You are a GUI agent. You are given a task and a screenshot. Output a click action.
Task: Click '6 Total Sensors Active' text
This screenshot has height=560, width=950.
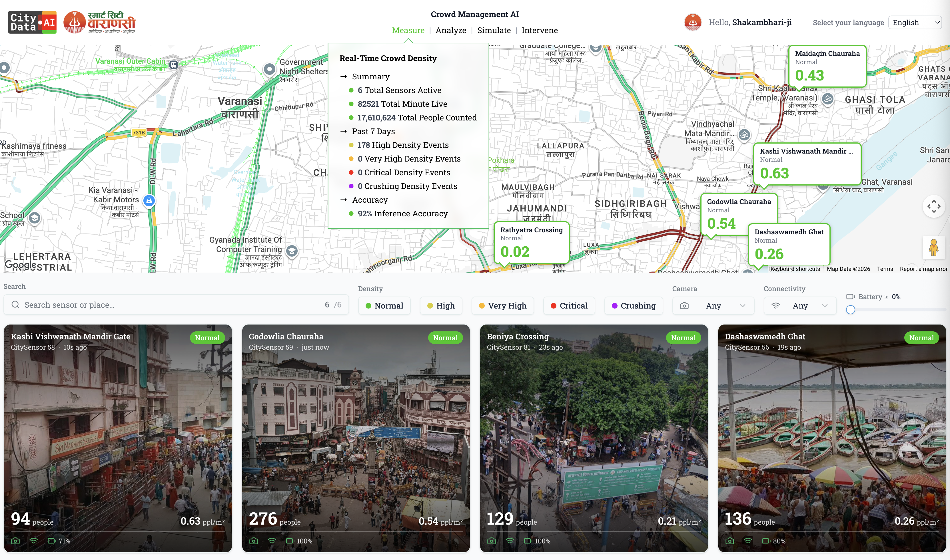[x=400, y=90]
